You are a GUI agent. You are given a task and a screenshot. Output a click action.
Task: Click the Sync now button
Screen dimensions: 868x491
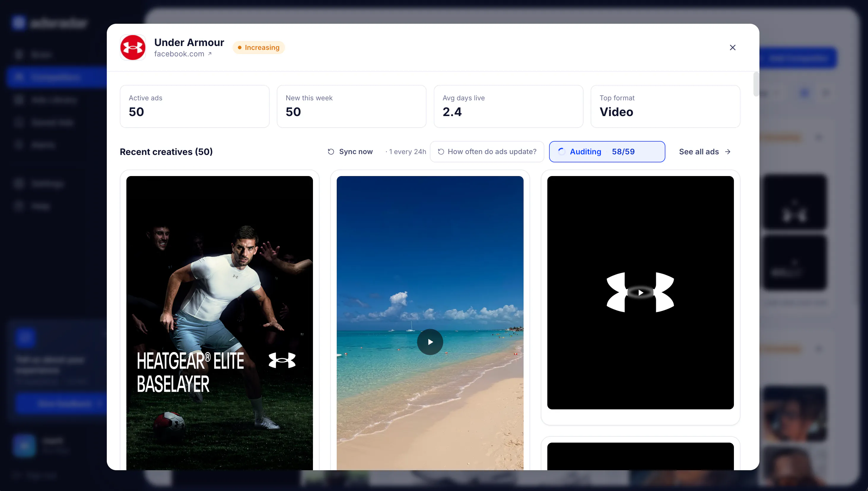click(x=350, y=152)
